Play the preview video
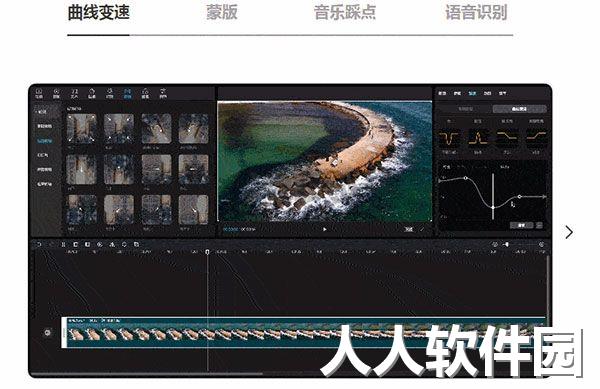The width and height of the screenshot is (600, 389). point(324,229)
